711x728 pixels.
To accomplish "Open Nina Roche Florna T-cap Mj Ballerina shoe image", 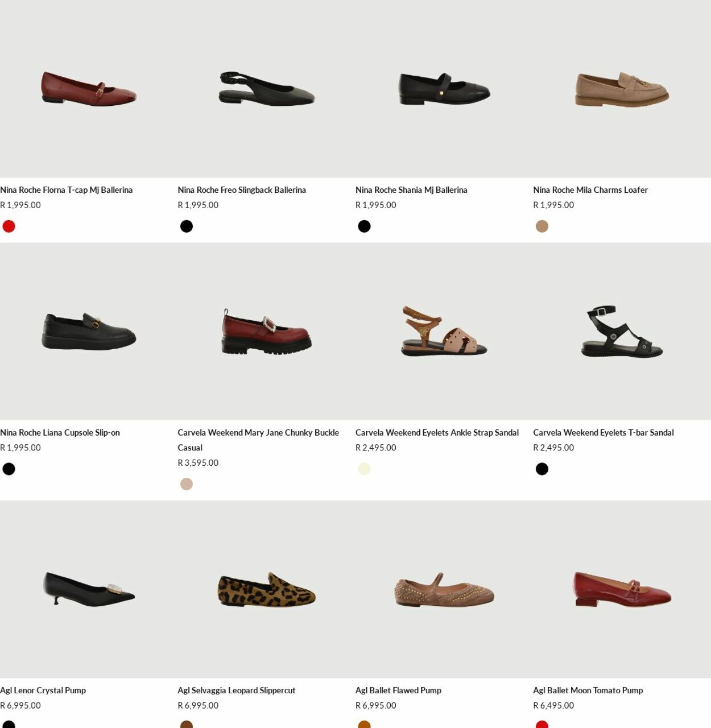I will tap(89, 89).
